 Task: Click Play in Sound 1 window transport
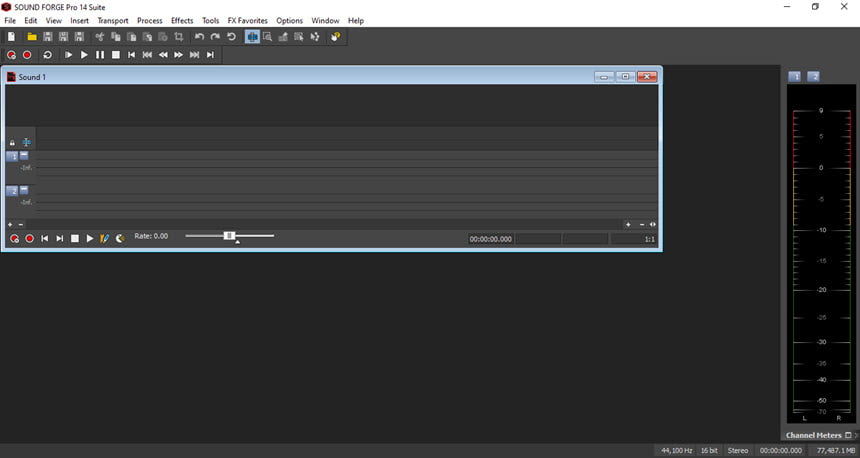(x=90, y=239)
